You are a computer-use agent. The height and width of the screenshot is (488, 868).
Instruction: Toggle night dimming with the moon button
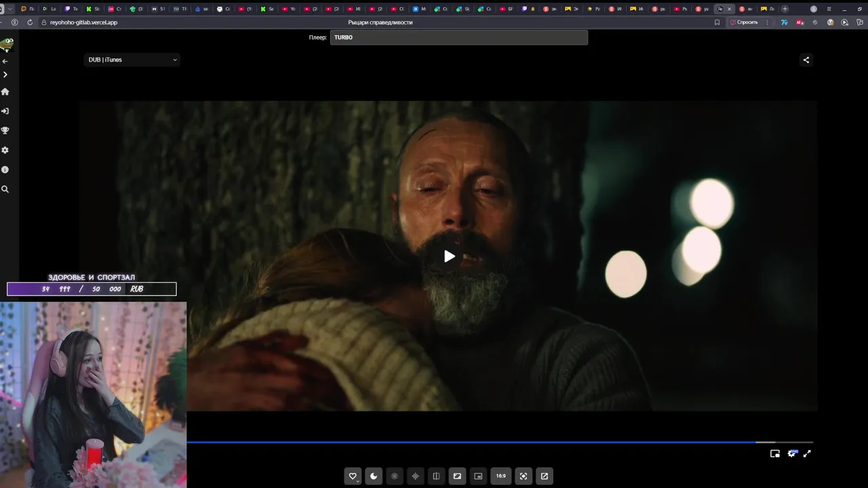click(374, 476)
